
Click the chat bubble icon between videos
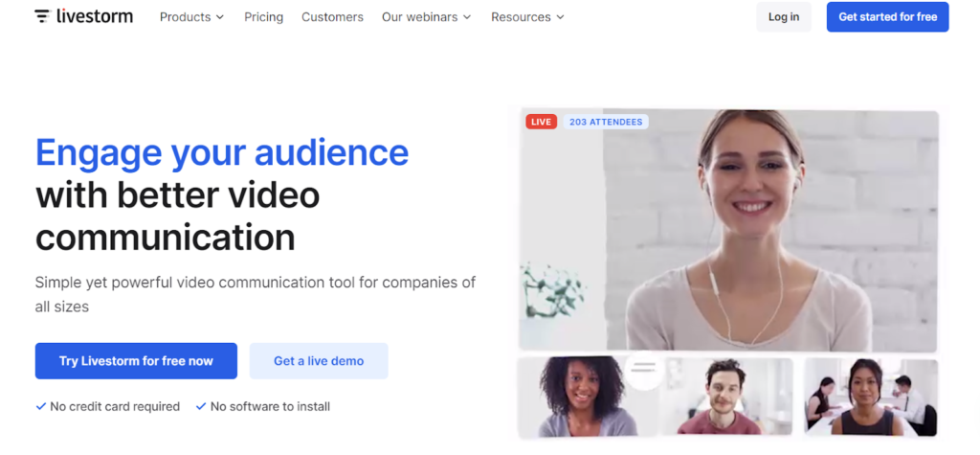(644, 369)
